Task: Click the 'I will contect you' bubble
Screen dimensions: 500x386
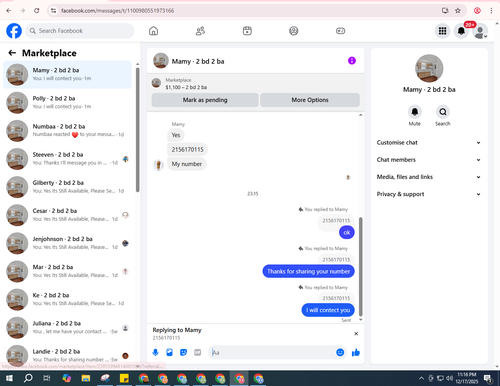Action: pyautogui.click(x=328, y=310)
